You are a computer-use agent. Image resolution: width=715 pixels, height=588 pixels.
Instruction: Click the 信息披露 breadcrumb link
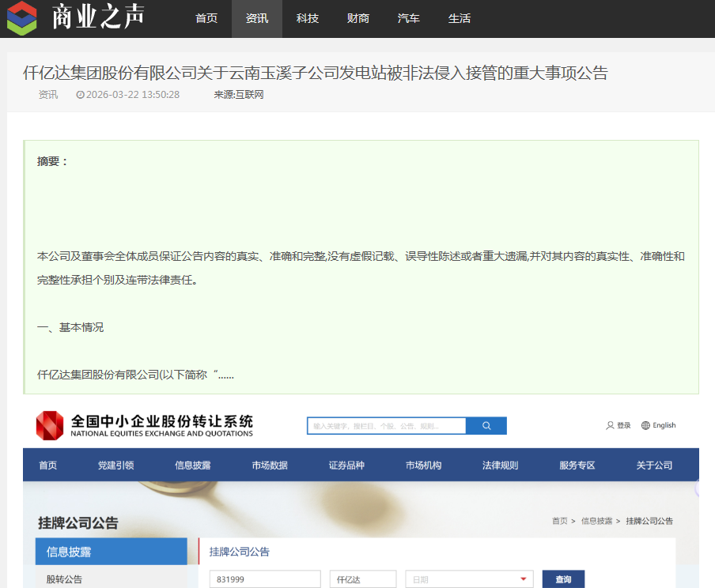pyautogui.click(x=596, y=521)
